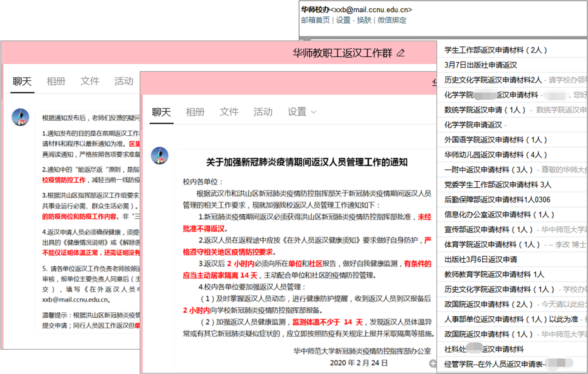Click the round plus icon below the notice
Screen dimensions: 588x374
click(x=433, y=363)
